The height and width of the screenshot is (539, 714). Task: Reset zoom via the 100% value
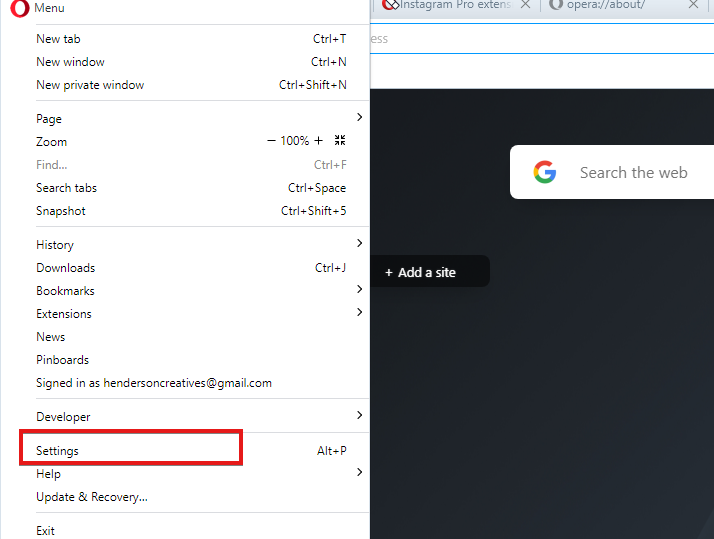tap(295, 141)
